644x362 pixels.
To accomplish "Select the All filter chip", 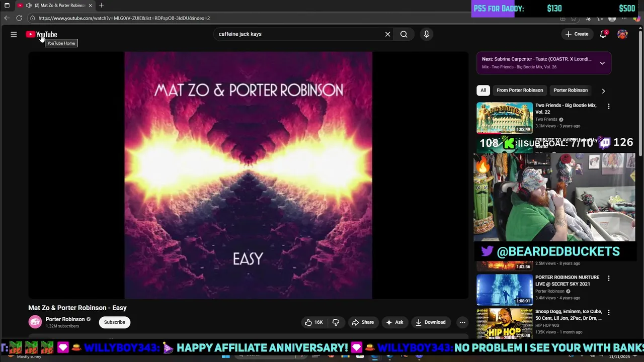I will tap(483, 90).
